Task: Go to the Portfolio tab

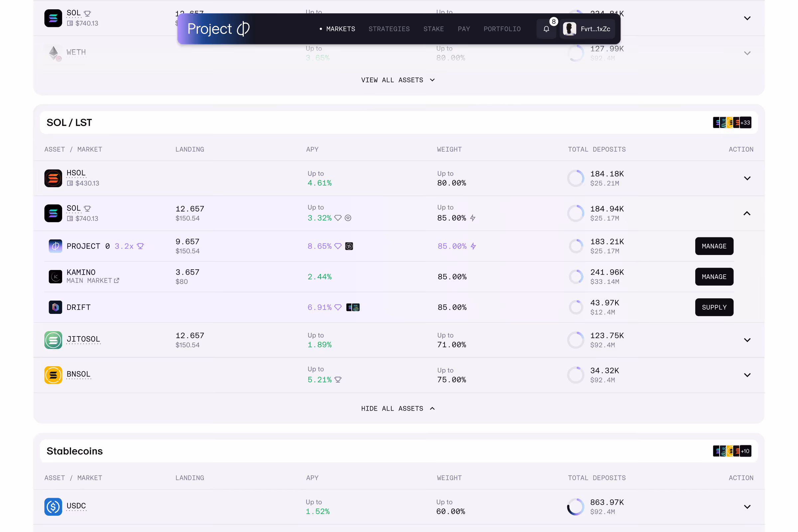Action: point(502,29)
